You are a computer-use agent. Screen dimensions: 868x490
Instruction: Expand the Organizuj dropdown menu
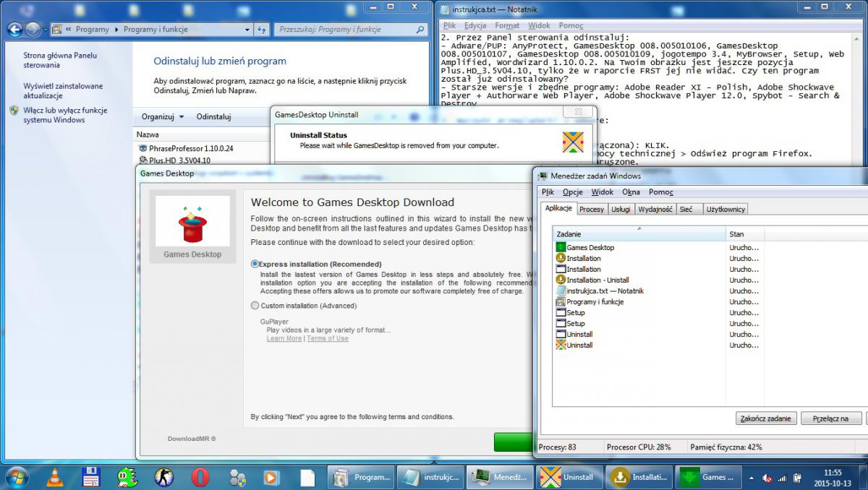[x=163, y=116]
